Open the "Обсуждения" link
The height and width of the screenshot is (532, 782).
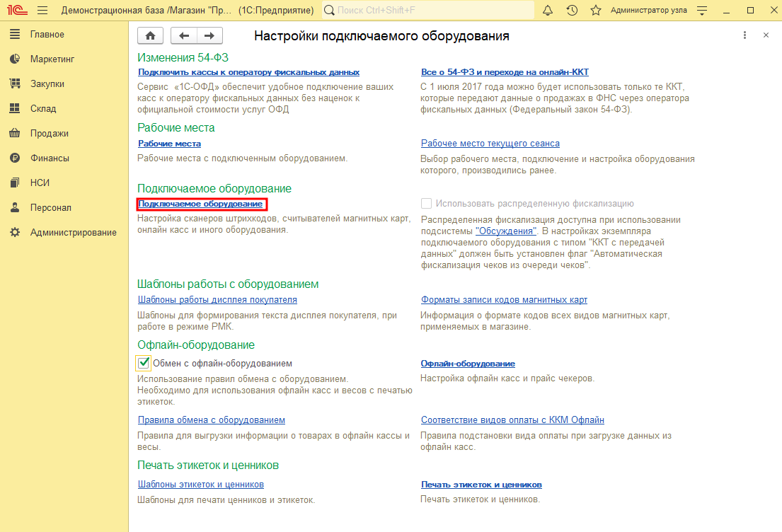[506, 231]
